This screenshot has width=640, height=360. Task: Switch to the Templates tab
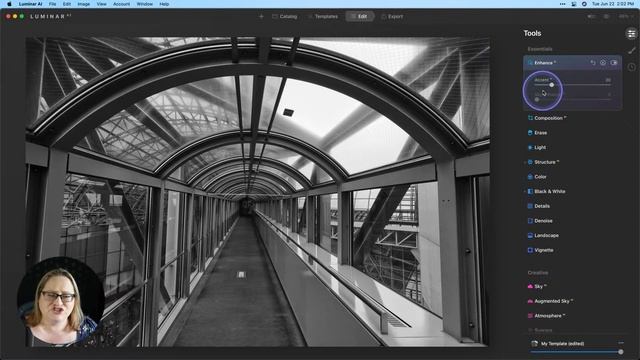(323, 16)
